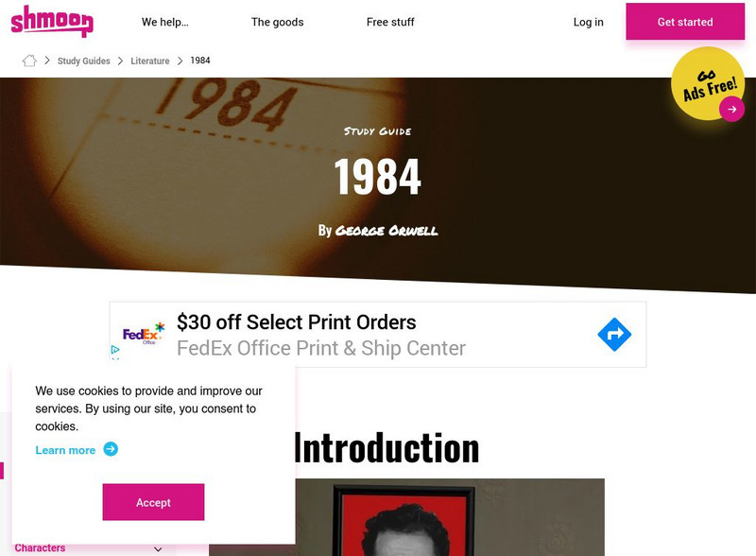756x556 pixels.
Task: Click the FedEx Office logo in the ad
Action: coord(144,335)
